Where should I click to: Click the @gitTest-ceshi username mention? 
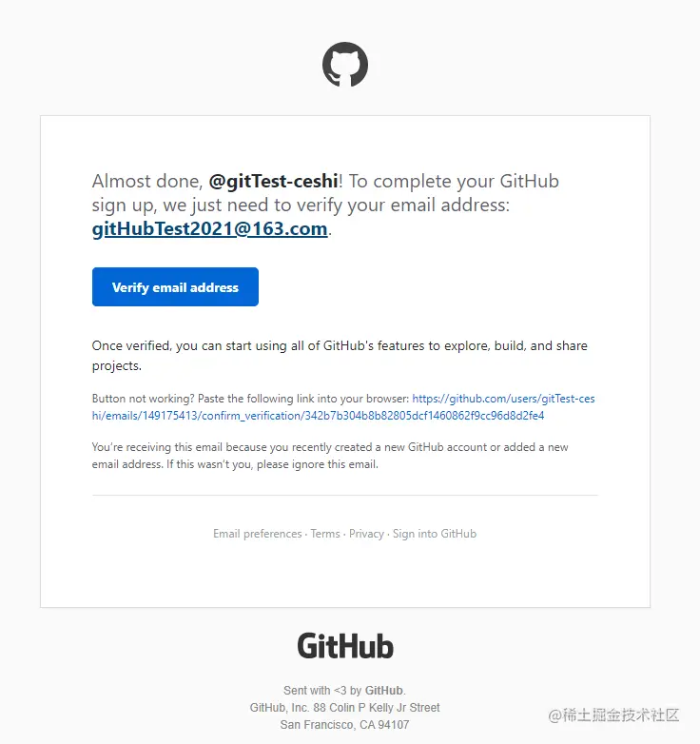pyautogui.click(x=273, y=182)
